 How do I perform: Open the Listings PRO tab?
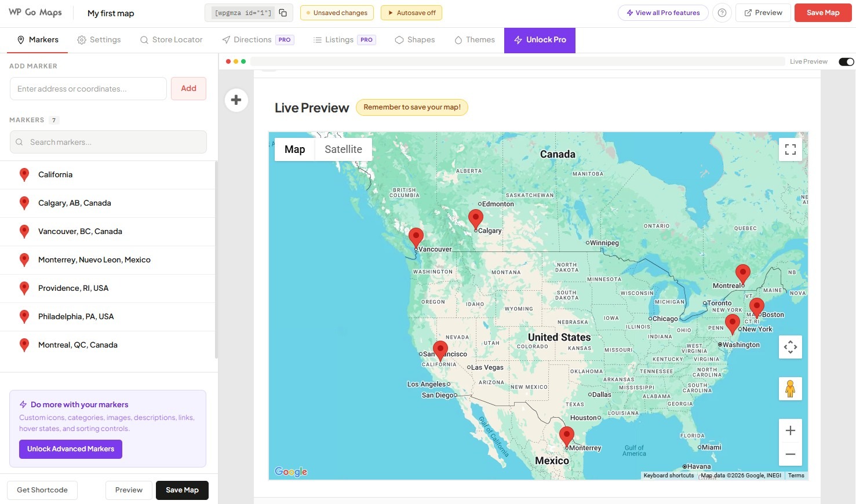click(x=344, y=40)
